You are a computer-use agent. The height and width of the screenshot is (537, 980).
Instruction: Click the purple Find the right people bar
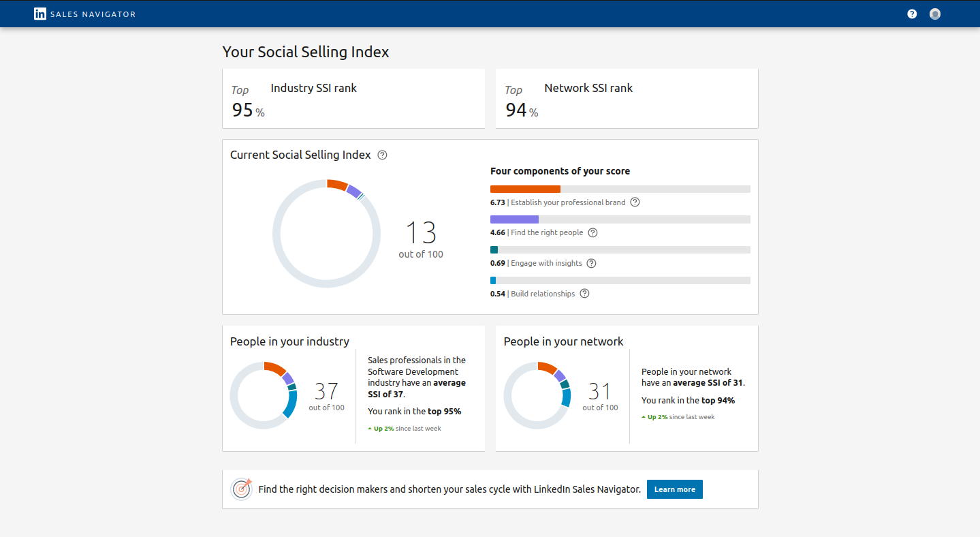click(x=514, y=219)
